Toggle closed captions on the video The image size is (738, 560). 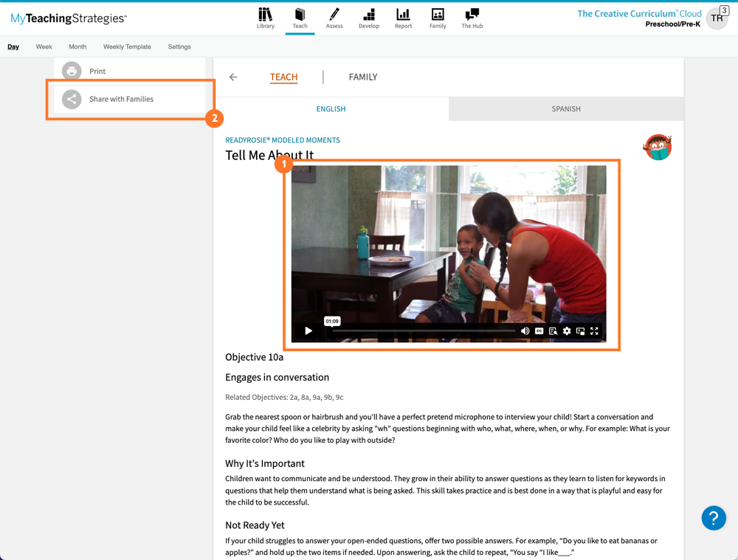click(x=539, y=331)
